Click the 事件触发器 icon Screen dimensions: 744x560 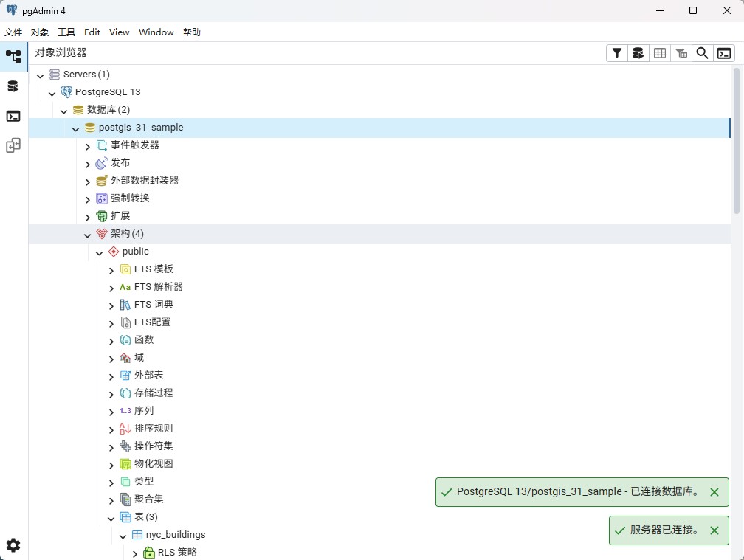[102, 145]
